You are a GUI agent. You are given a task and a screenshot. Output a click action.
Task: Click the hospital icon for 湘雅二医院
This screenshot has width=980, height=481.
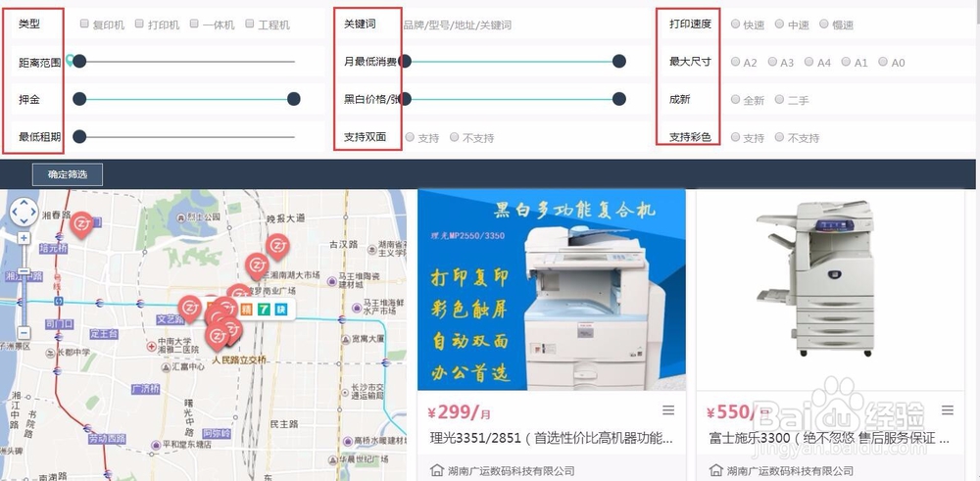(151, 346)
